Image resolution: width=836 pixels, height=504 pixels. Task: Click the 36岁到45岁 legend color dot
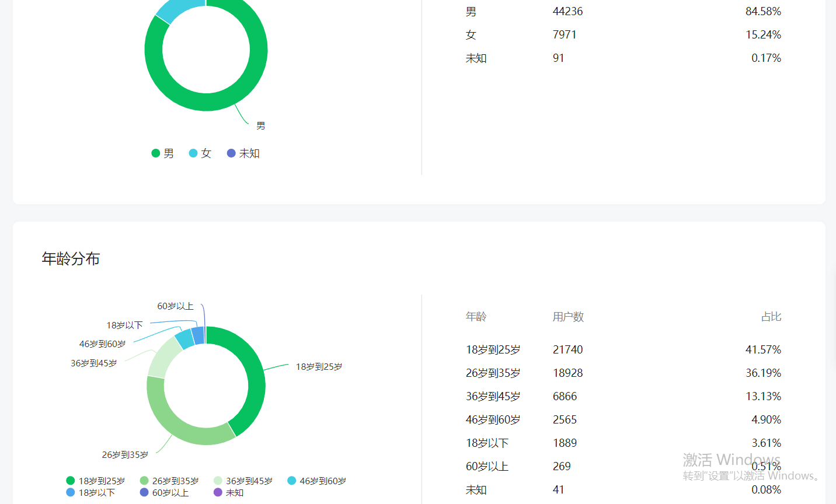218,481
